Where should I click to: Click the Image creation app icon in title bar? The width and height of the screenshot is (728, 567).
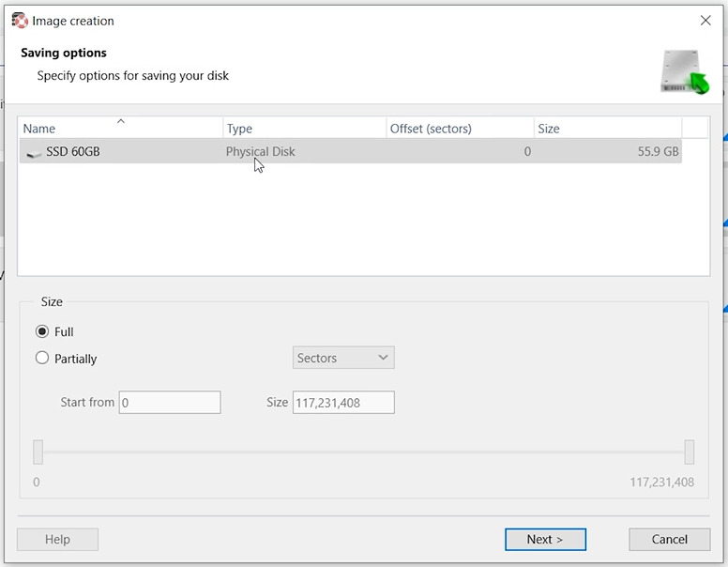(20, 21)
